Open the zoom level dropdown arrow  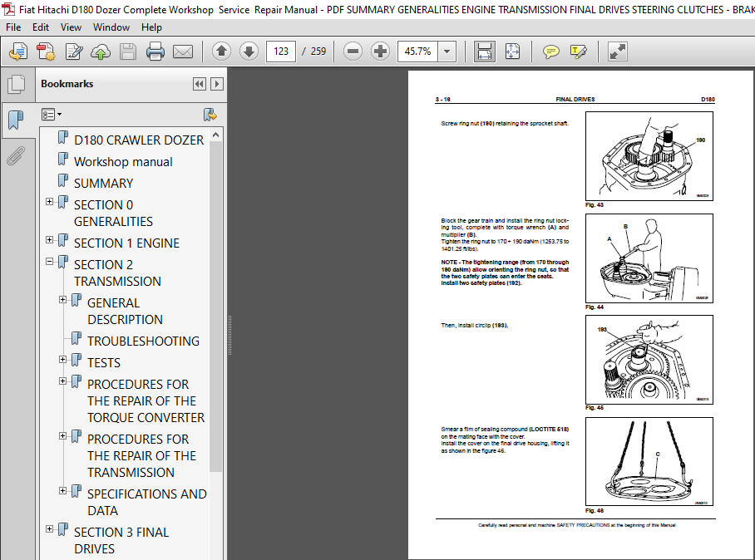[447, 51]
